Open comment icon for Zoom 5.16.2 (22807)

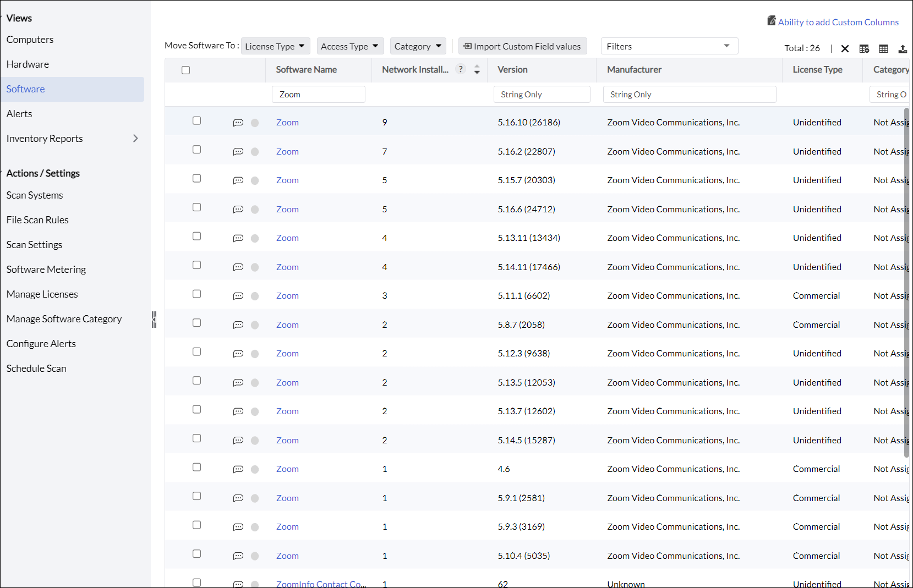point(238,152)
